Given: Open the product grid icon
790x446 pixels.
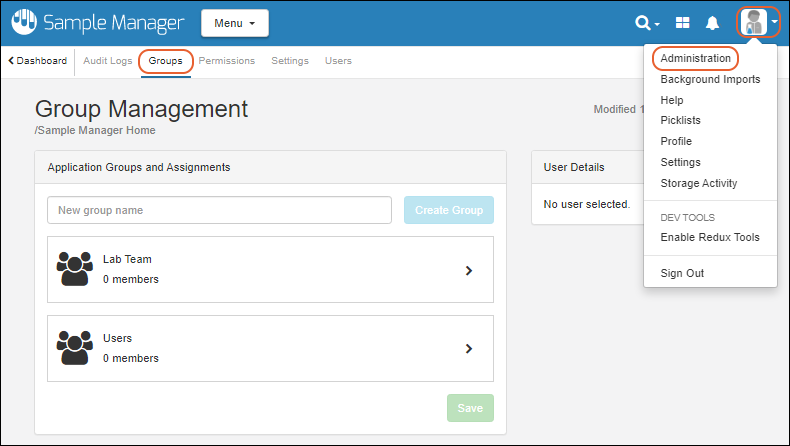Looking at the screenshot, I should pos(683,23).
